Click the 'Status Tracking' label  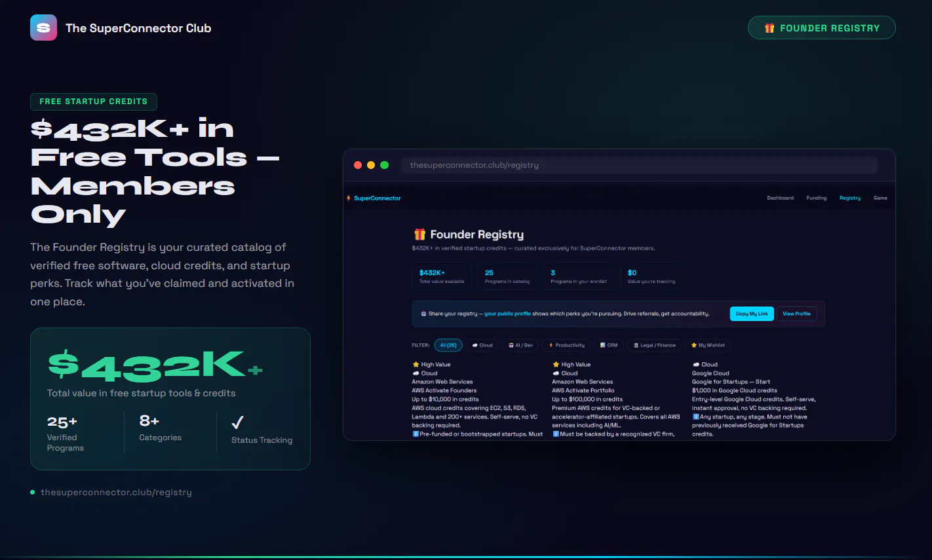(x=262, y=440)
